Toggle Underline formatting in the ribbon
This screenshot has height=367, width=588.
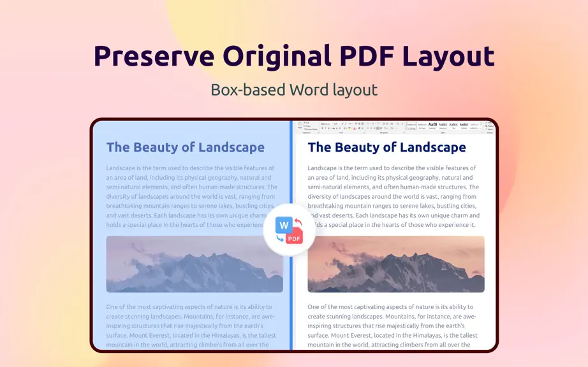pyautogui.click(x=329, y=129)
